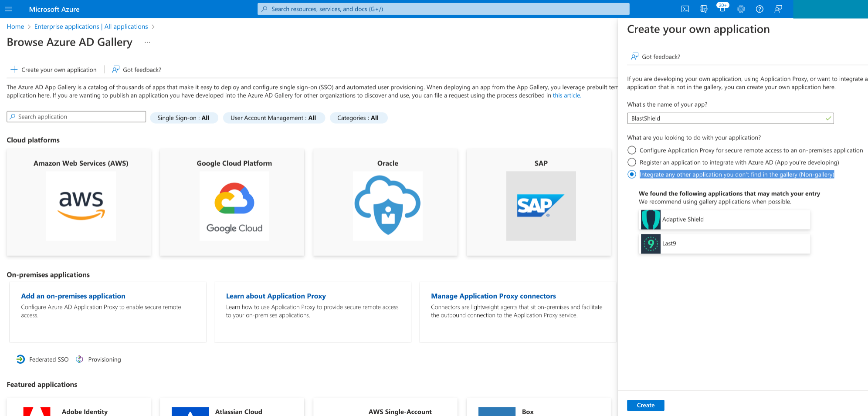Open the Help menu question mark

pyautogui.click(x=759, y=9)
